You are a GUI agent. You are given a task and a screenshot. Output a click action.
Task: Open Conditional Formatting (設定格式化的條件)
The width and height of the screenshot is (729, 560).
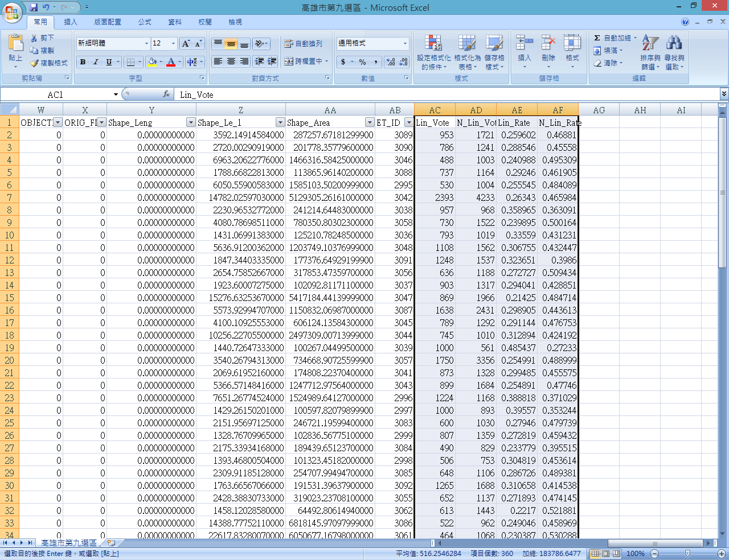pos(433,52)
